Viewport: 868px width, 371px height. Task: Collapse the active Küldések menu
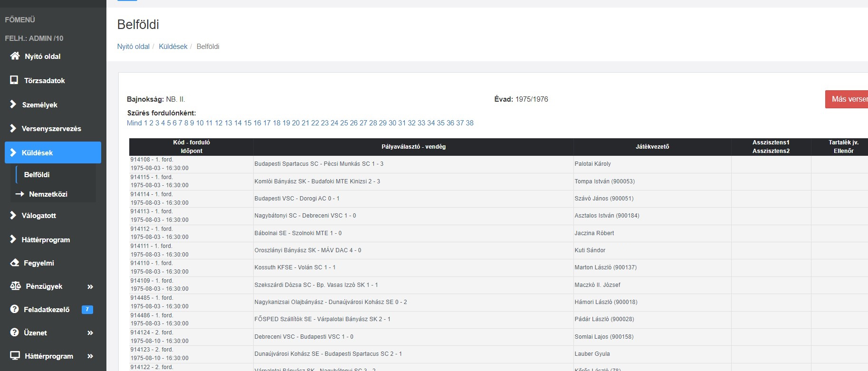[x=53, y=152]
